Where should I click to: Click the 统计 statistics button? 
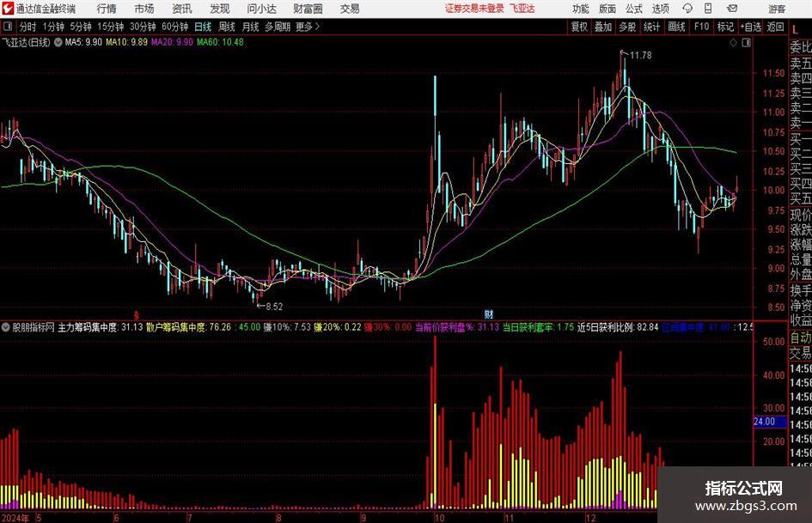tap(652, 27)
